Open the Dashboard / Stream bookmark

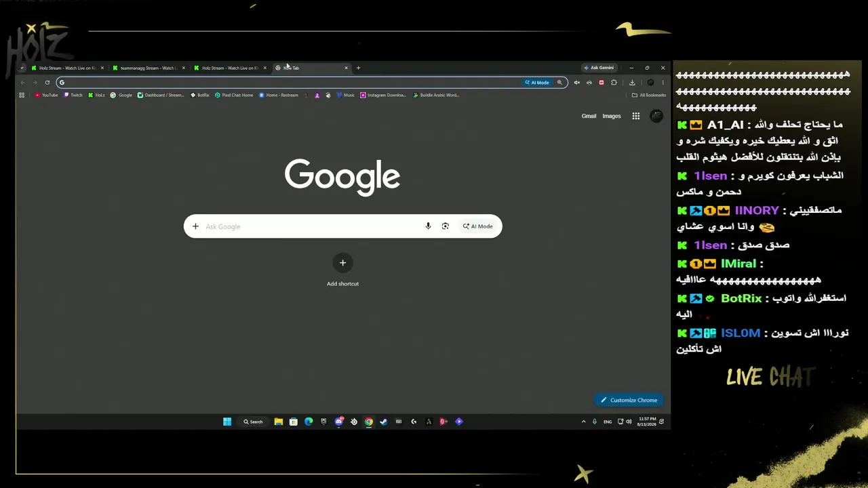pyautogui.click(x=161, y=95)
